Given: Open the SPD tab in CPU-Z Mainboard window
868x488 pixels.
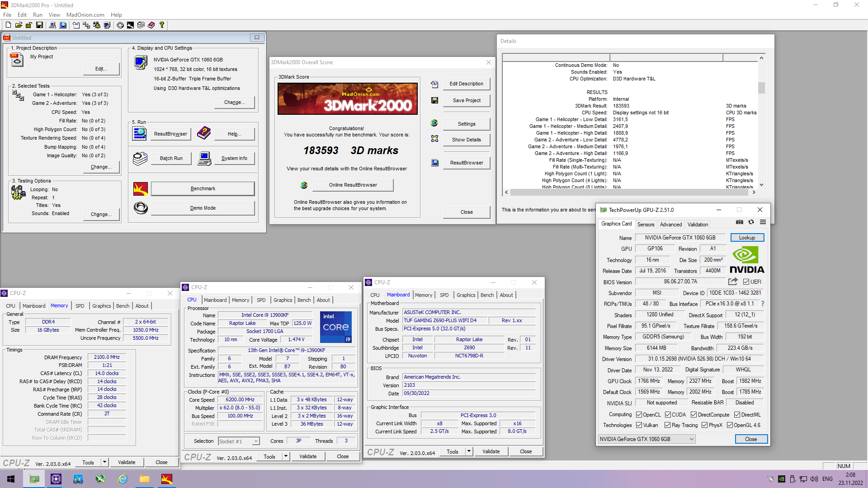Looking at the screenshot, I should coord(444,295).
